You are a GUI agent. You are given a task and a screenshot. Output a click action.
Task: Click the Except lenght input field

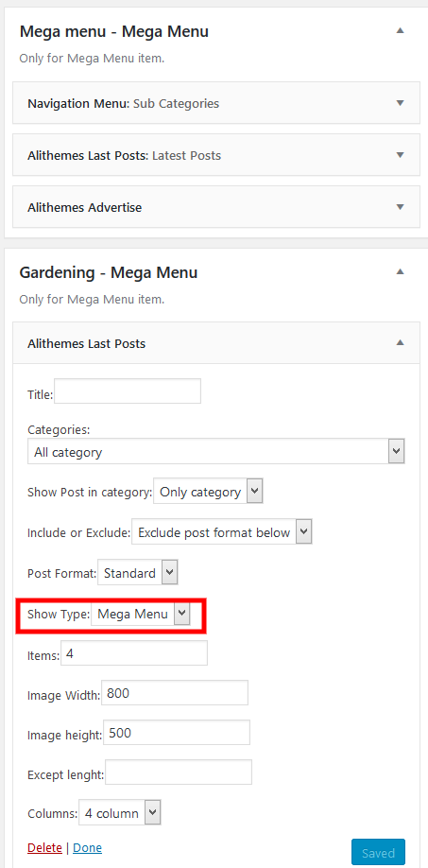click(179, 773)
